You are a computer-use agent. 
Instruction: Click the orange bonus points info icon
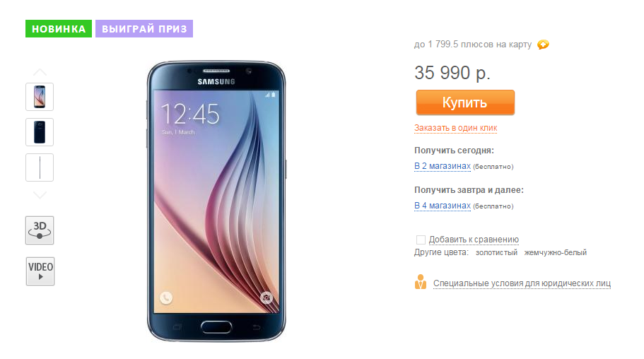click(x=543, y=45)
